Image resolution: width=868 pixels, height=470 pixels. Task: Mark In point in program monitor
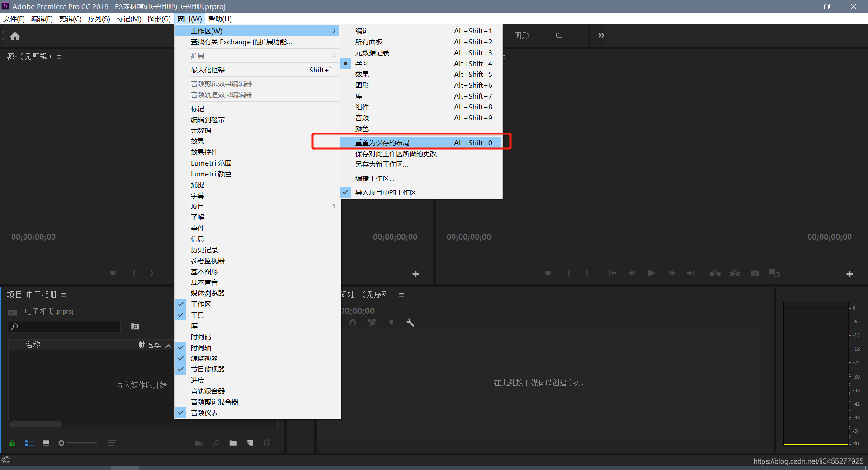pyautogui.click(x=569, y=273)
